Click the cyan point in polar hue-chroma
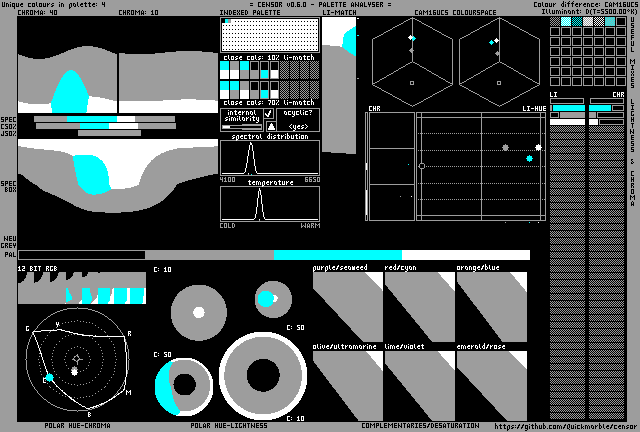Viewport: 640px width, 432px height. coord(47,378)
